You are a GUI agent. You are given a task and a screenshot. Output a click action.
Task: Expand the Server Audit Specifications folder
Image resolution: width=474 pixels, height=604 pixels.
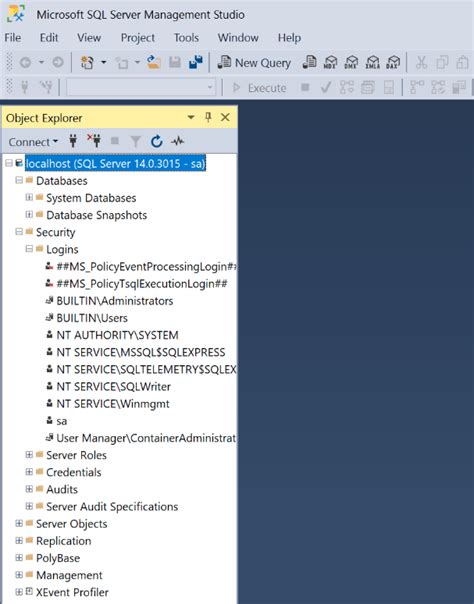[29, 506]
